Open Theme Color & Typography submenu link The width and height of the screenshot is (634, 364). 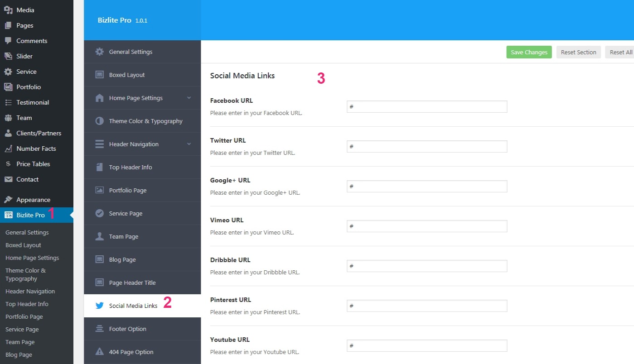pyautogui.click(x=25, y=274)
